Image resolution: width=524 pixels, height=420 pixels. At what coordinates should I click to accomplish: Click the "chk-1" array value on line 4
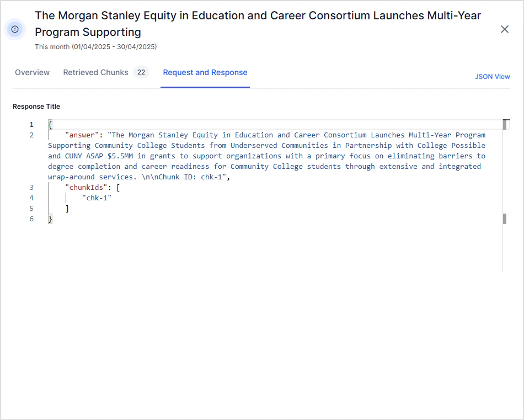(97, 198)
